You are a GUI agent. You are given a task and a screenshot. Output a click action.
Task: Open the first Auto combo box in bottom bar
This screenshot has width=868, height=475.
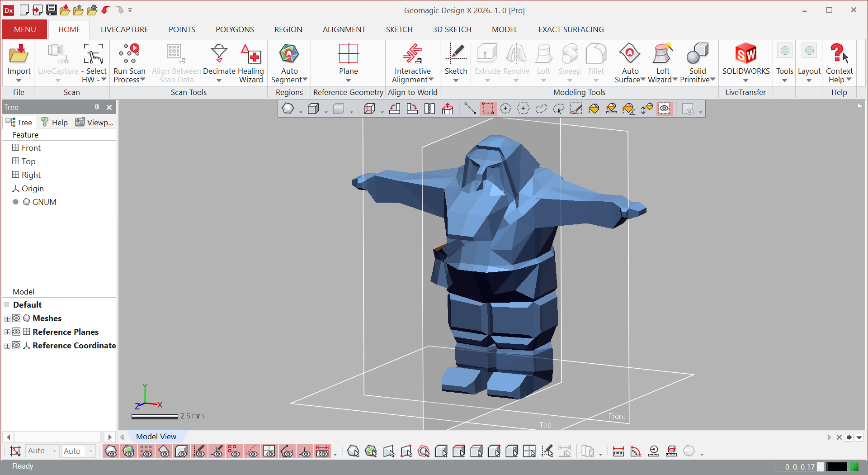point(42,451)
